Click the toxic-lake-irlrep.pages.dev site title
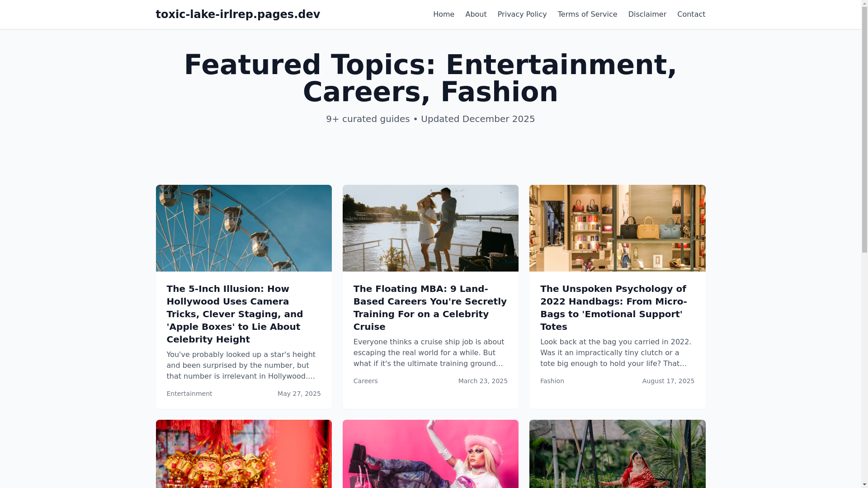Viewport: 868px width, 488px height. [x=238, y=14]
